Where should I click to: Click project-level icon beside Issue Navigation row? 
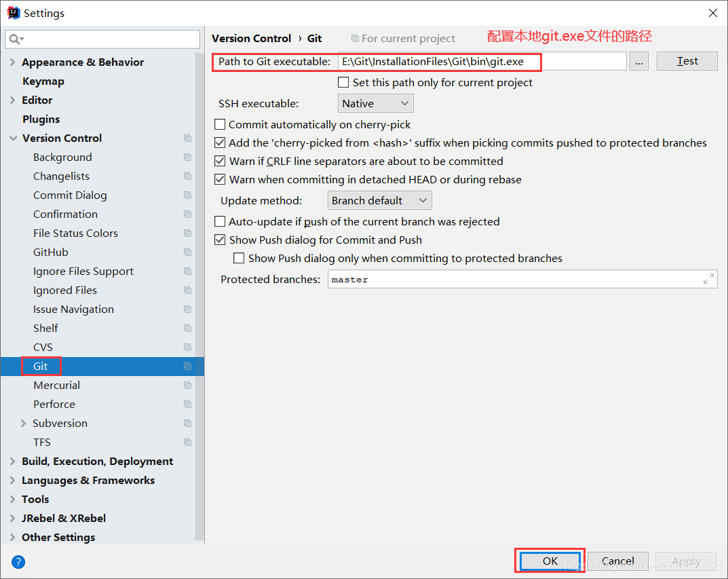[187, 310]
